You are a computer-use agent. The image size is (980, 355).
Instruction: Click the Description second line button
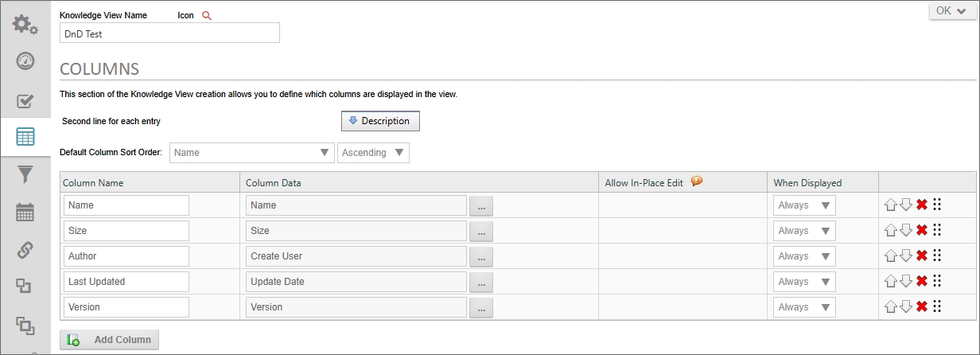pyautogui.click(x=379, y=121)
